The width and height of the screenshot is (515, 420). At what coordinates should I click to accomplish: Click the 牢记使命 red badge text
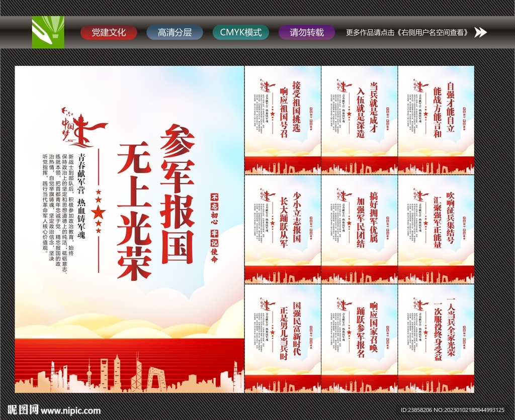[x=214, y=247]
